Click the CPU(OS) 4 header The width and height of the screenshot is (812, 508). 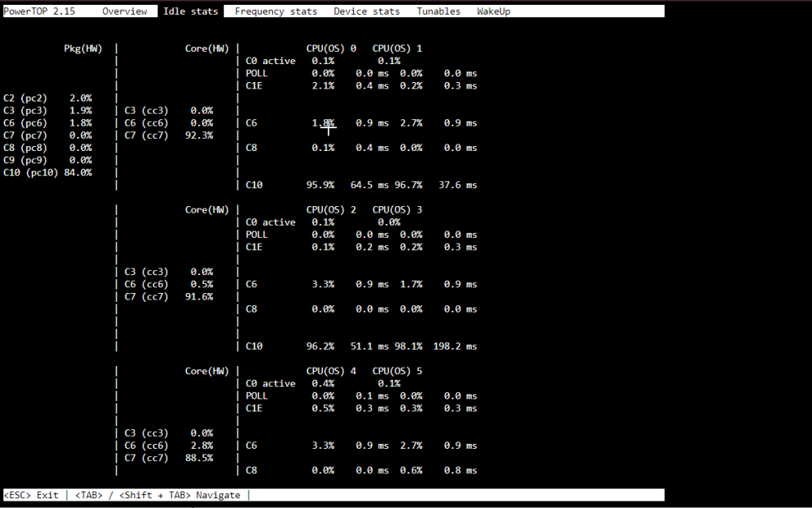click(x=331, y=372)
